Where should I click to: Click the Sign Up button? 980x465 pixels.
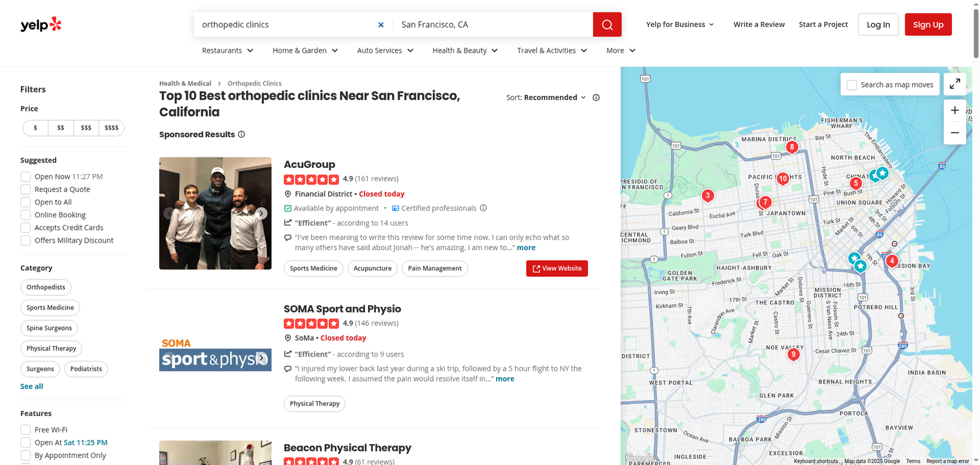(928, 25)
